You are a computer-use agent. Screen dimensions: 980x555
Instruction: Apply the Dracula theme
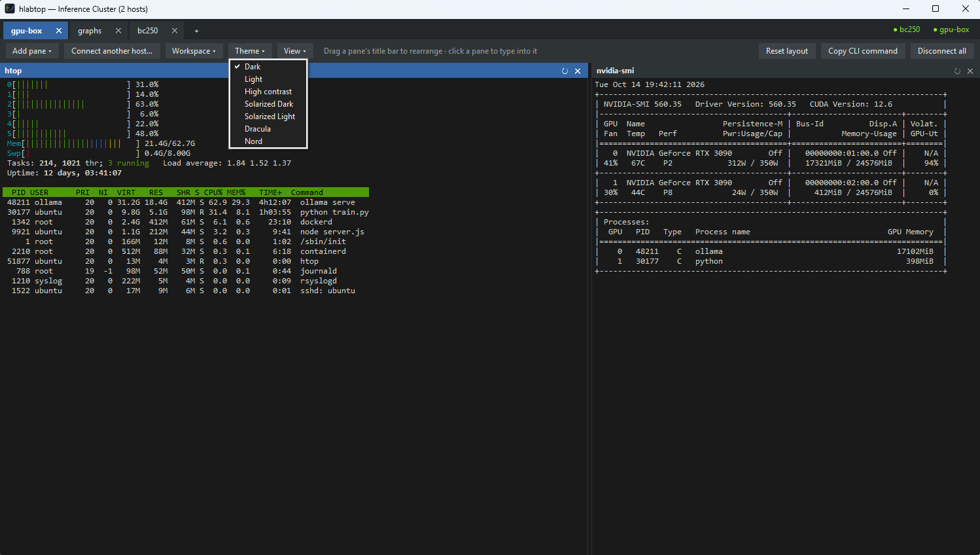point(268,129)
